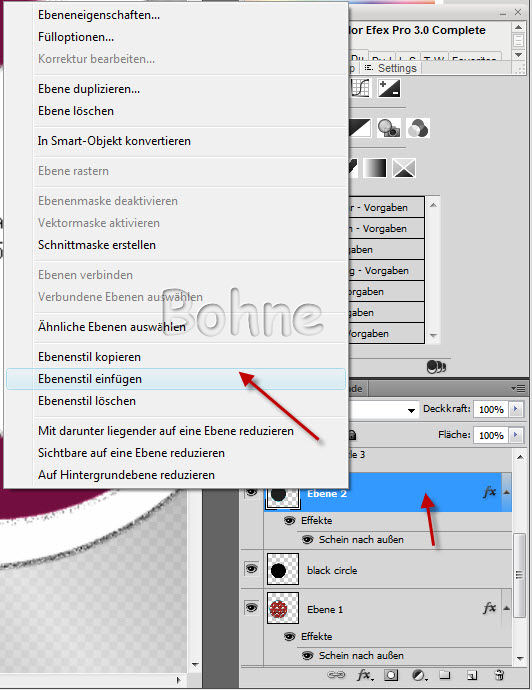The height and width of the screenshot is (690, 532).
Task: Create a new group with the folder icon
Action: pos(444,675)
